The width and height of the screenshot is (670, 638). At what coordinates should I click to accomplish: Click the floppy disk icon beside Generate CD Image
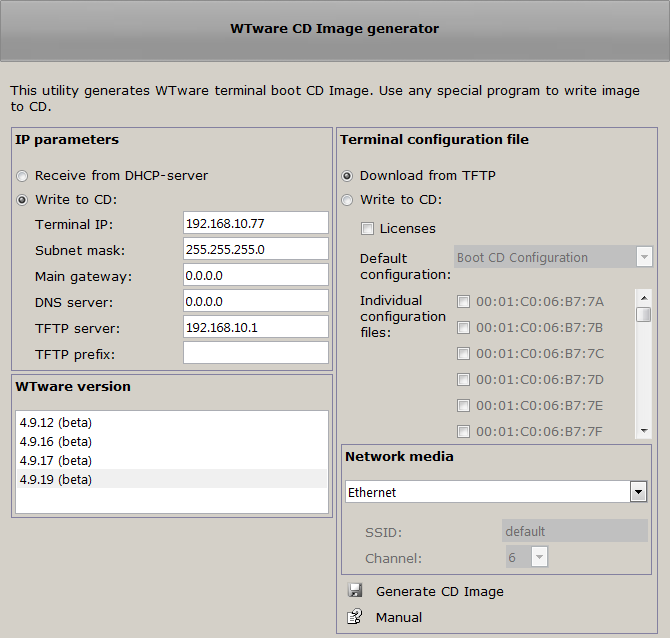click(355, 591)
